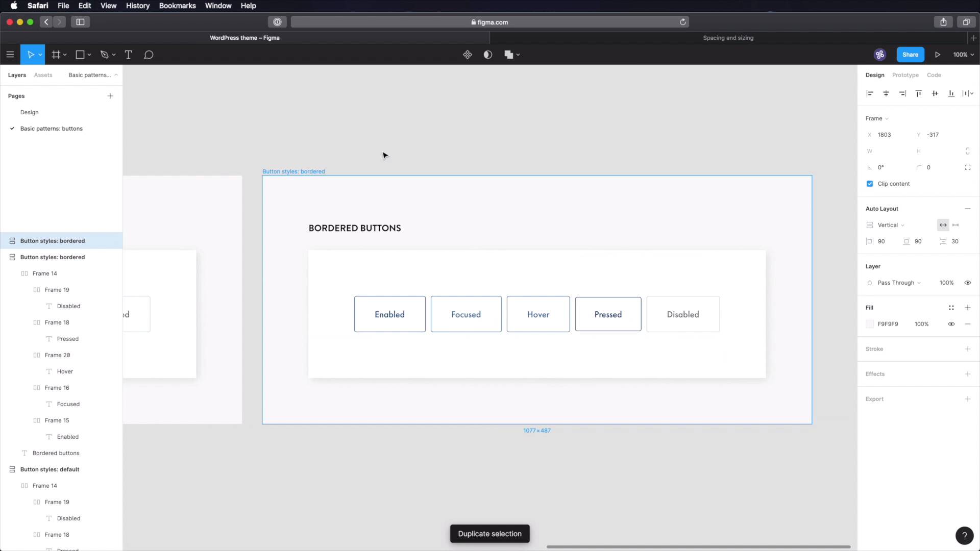Screen dimensions: 980x551
Task: Open the 100% zoom dropdown
Action: coord(963,55)
